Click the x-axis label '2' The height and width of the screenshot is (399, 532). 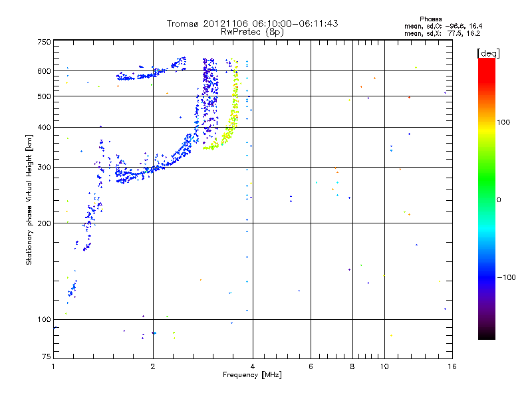[x=153, y=366]
